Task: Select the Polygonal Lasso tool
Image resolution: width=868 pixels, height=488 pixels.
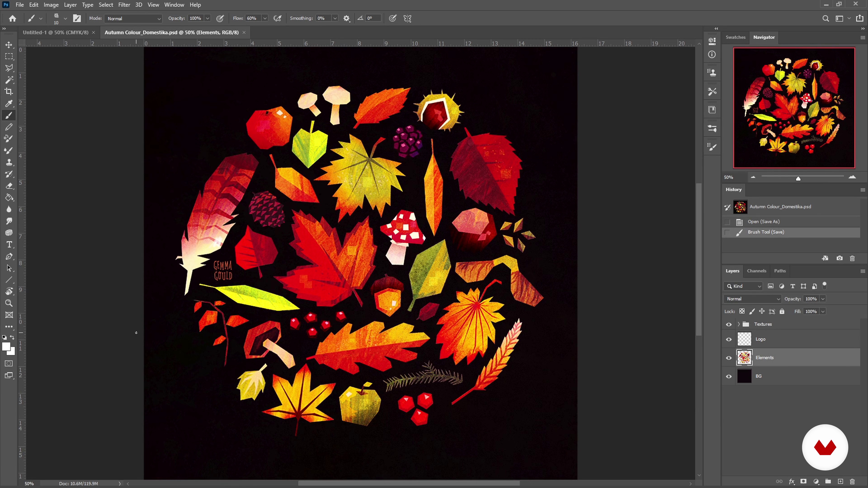Action: click(9, 68)
